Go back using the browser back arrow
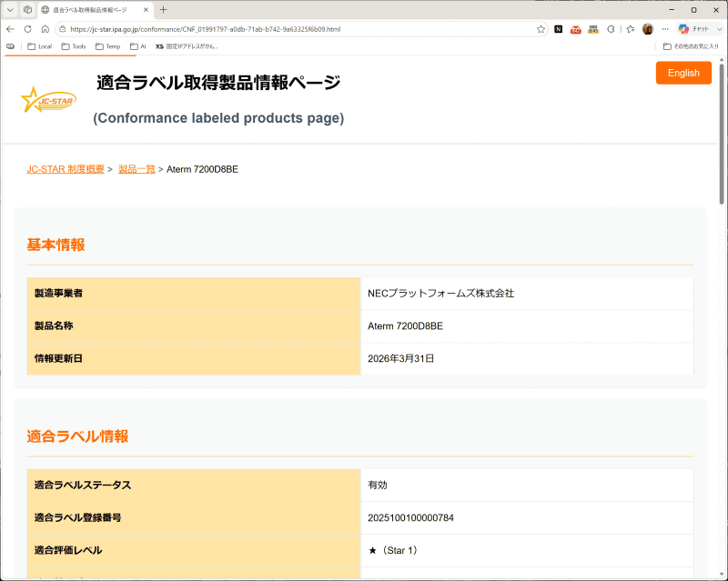The height and width of the screenshot is (581, 728). (x=10, y=29)
